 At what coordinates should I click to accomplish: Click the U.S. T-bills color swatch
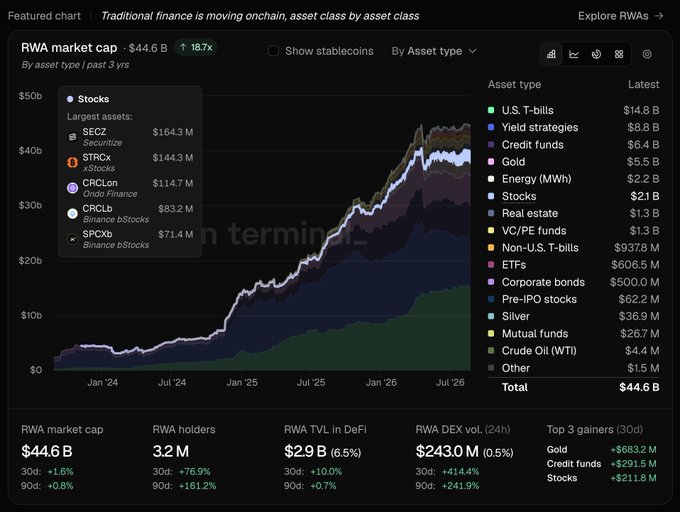[491, 110]
